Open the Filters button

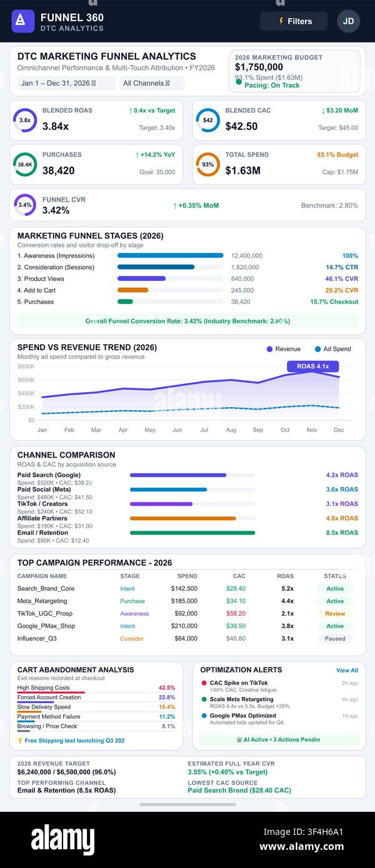(x=294, y=21)
